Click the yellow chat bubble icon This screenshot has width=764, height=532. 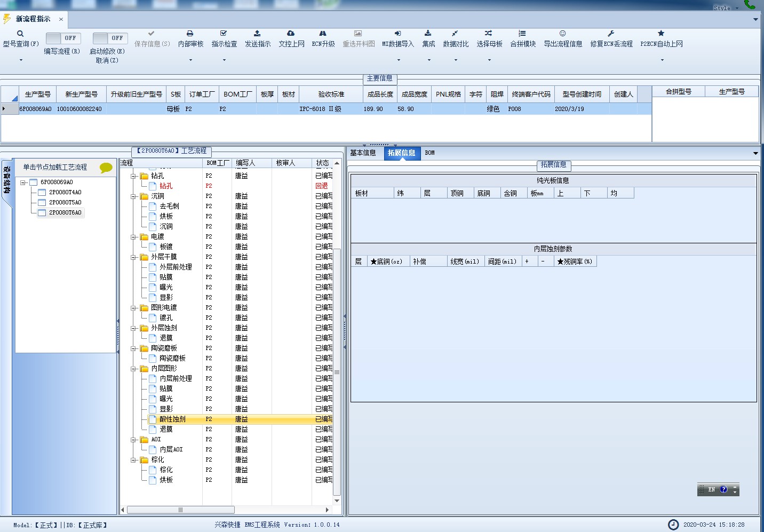click(106, 168)
